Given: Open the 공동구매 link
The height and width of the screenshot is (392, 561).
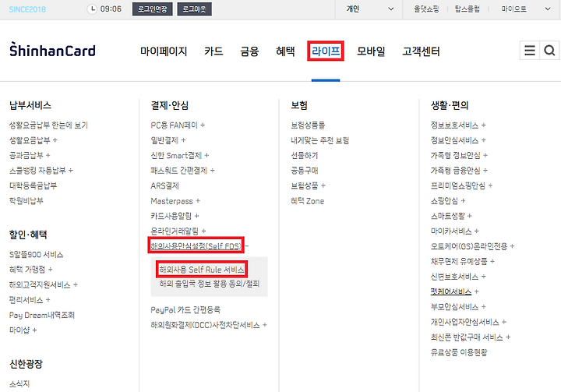Looking at the screenshot, I should 304,170.
